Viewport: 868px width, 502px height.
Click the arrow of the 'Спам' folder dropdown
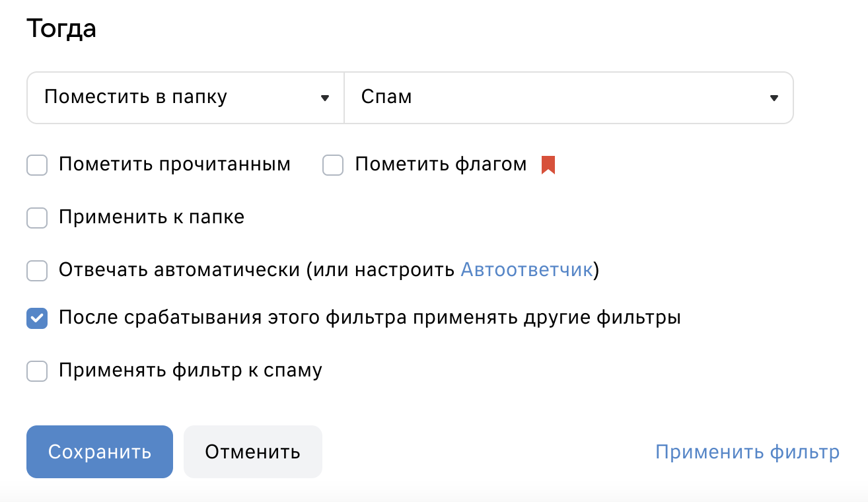click(x=774, y=98)
